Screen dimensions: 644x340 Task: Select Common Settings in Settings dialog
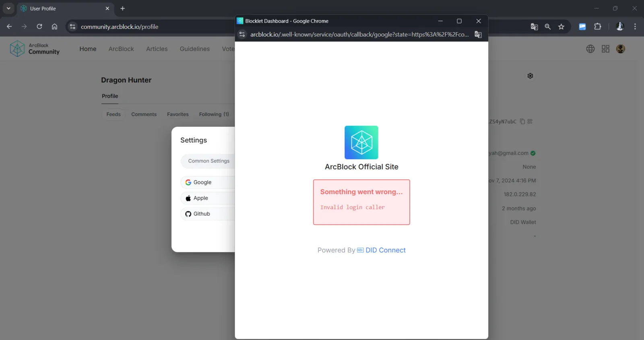point(208,161)
